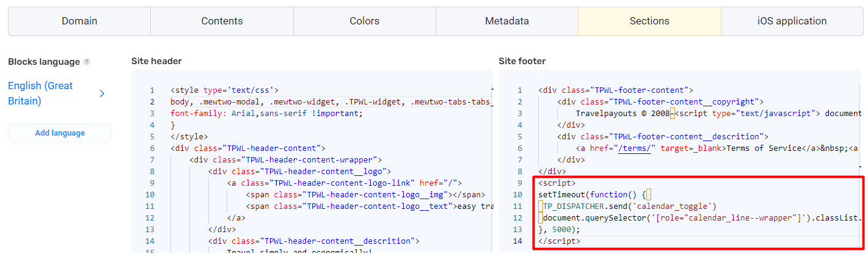Click header line TPWL-header-content-logo__text span
Screen dimensions: 868x259
coord(369,206)
